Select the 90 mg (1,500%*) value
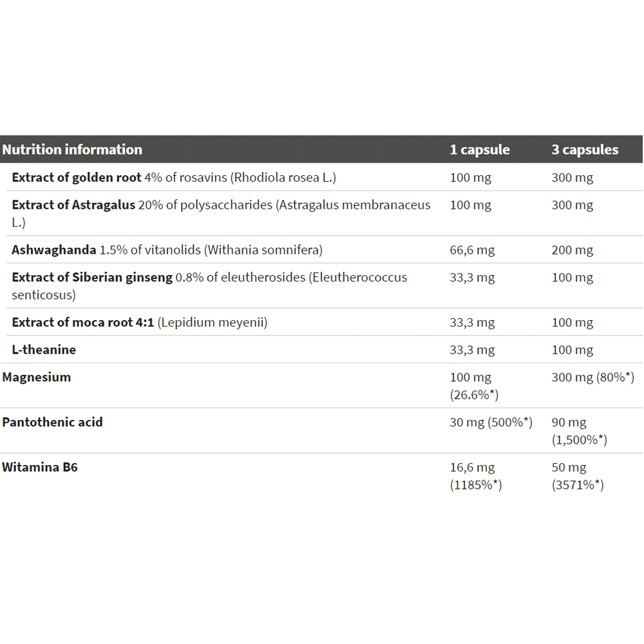This screenshot has width=644, height=644. (580, 431)
